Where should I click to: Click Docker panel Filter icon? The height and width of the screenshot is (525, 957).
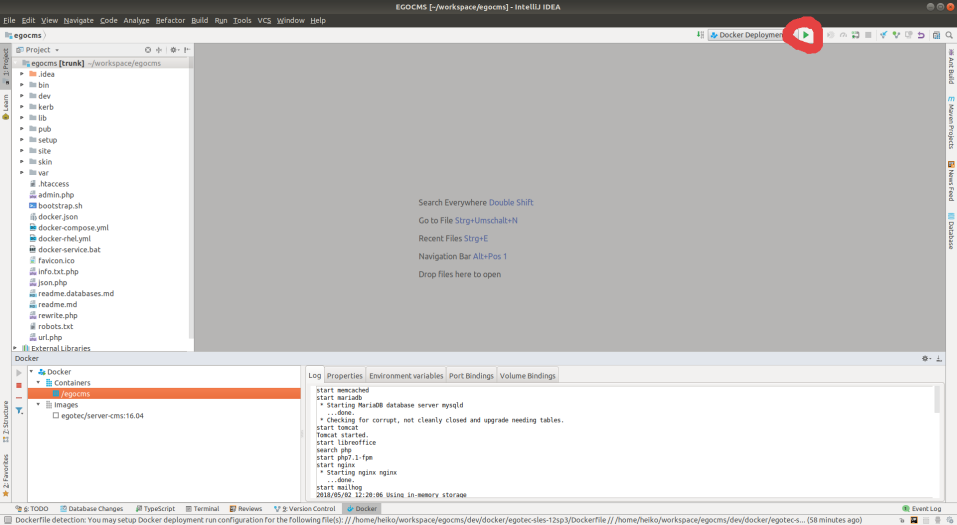click(x=19, y=411)
